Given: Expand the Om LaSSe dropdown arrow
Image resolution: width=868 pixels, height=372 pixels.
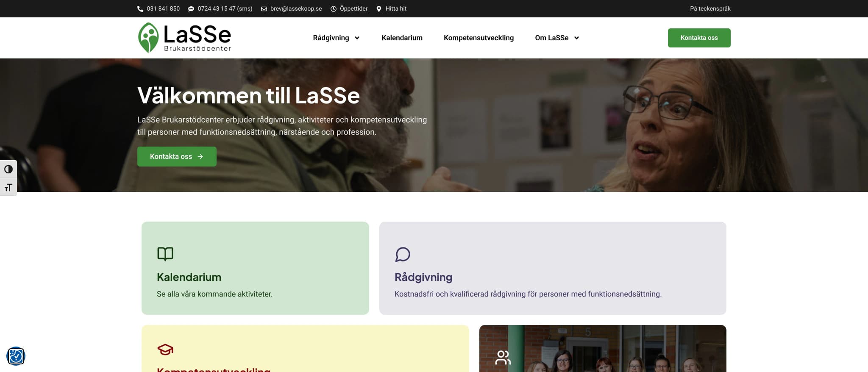Looking at the screenshot, I should point(577,38).
